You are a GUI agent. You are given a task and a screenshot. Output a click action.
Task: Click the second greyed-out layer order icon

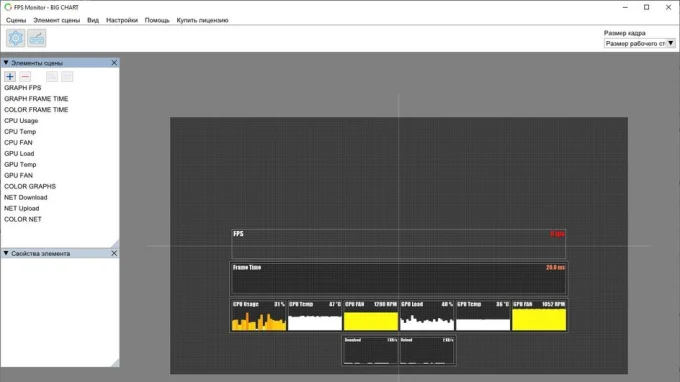67,77
